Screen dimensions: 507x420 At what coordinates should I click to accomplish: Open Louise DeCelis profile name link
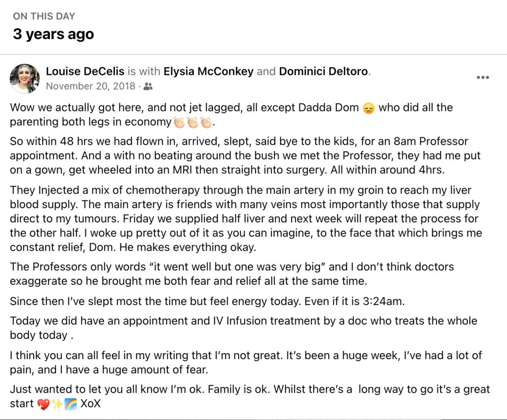[85, 71]
